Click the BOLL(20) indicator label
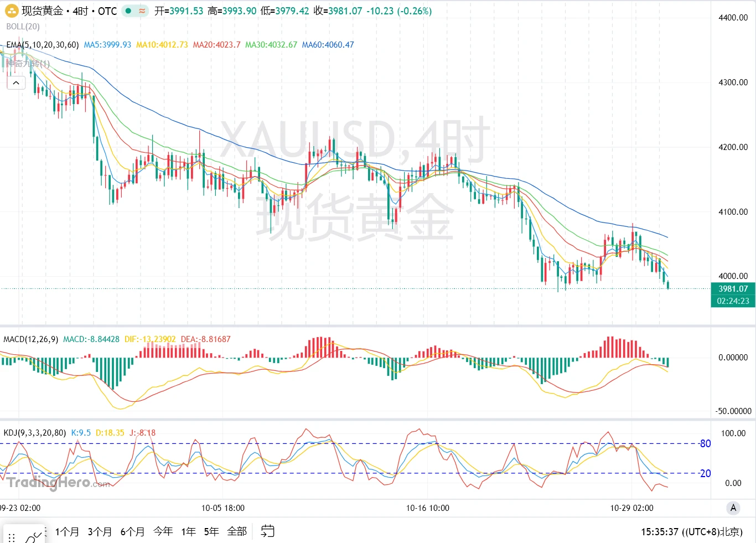 pyautogui.click(x=23, y=27)
